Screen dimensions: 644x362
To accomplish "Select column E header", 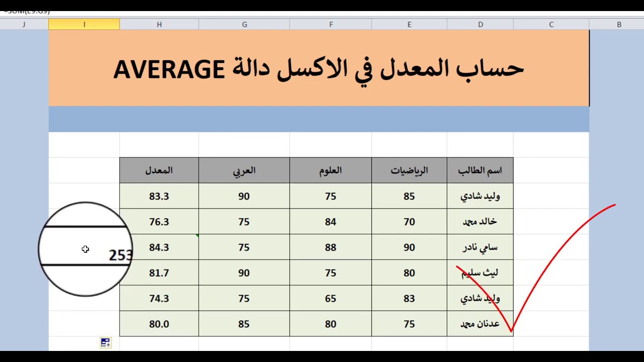I will pyautogui.click(x=409, y=24).
